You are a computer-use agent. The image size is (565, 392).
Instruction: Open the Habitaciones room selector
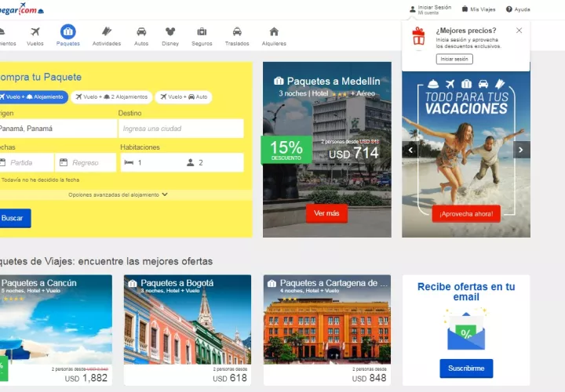181,162
